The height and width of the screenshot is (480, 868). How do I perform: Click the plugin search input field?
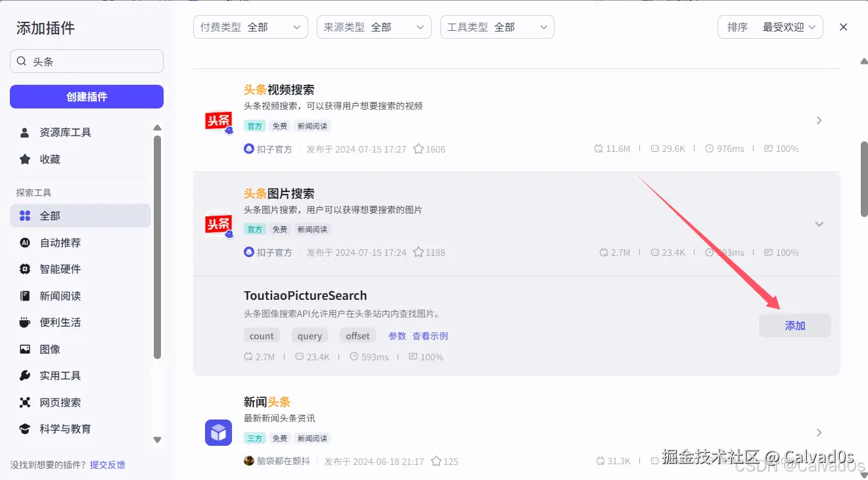click(87, 61)
